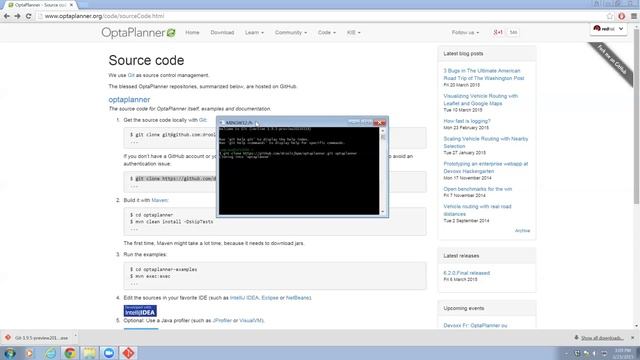640x360 pixels.
Task: Open the JProfiler link
Action: point(222,320)
